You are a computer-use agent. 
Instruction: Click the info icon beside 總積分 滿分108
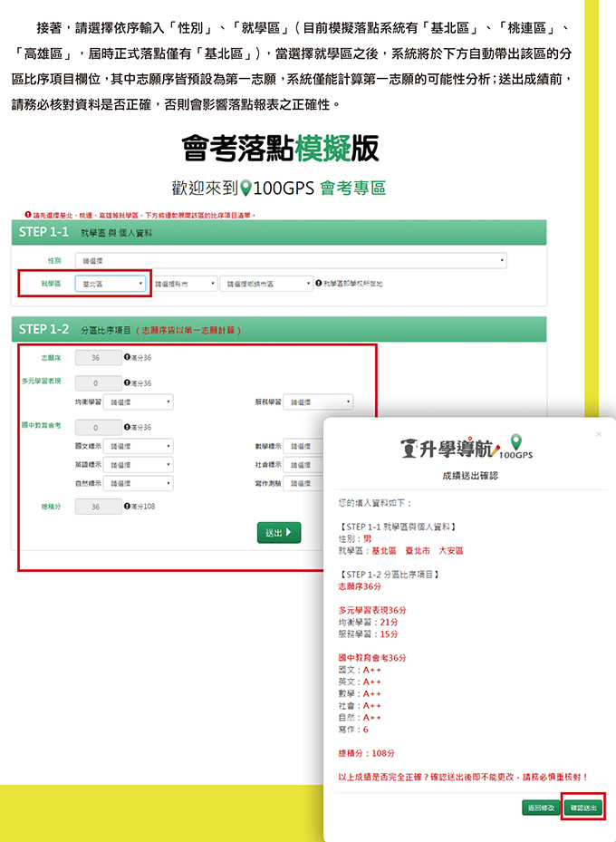click(127, 507)
